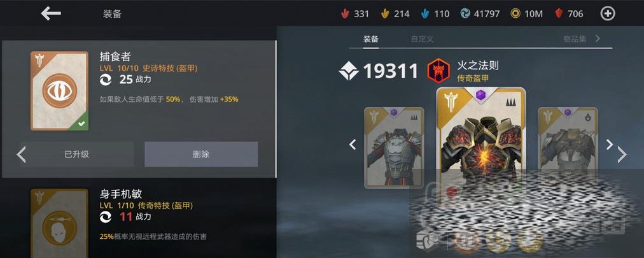Select the 装备 tab
Viewport: 644px width, 258px height.
pos(371,39)
